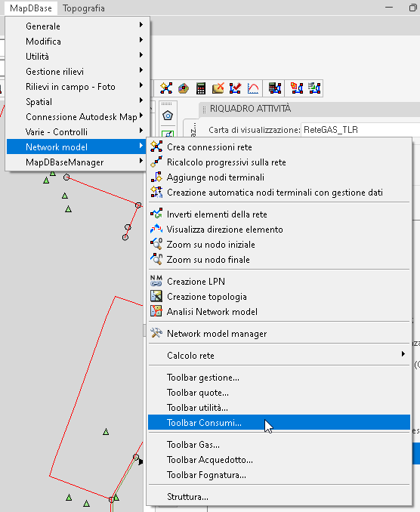420x512 pixels.
Task: Choose Toolbar Consumi... entry
Action: coord(279,423)
